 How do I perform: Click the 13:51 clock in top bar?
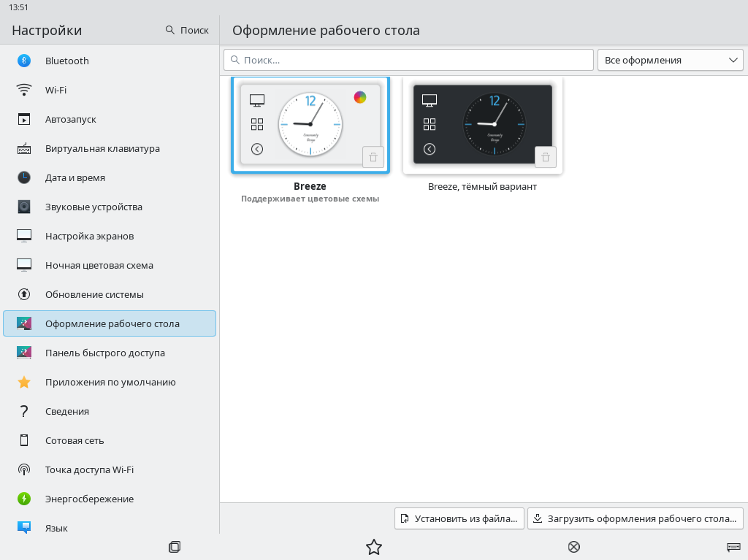pyautogui.click(x=18, y=7)
